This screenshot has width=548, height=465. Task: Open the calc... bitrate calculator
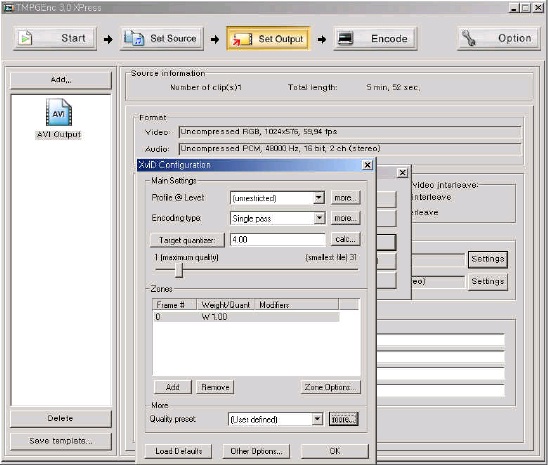pyautogui.click(x=345, y=239)
